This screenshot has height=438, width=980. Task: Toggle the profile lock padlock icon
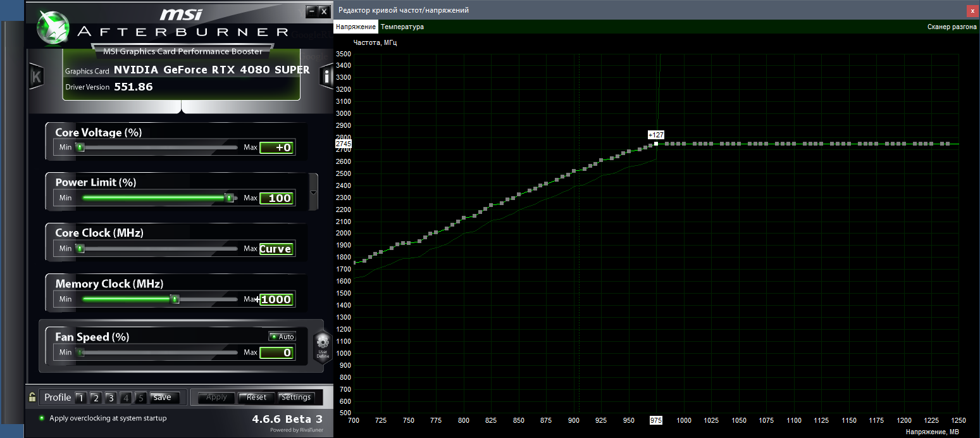(x=32, y=397)
